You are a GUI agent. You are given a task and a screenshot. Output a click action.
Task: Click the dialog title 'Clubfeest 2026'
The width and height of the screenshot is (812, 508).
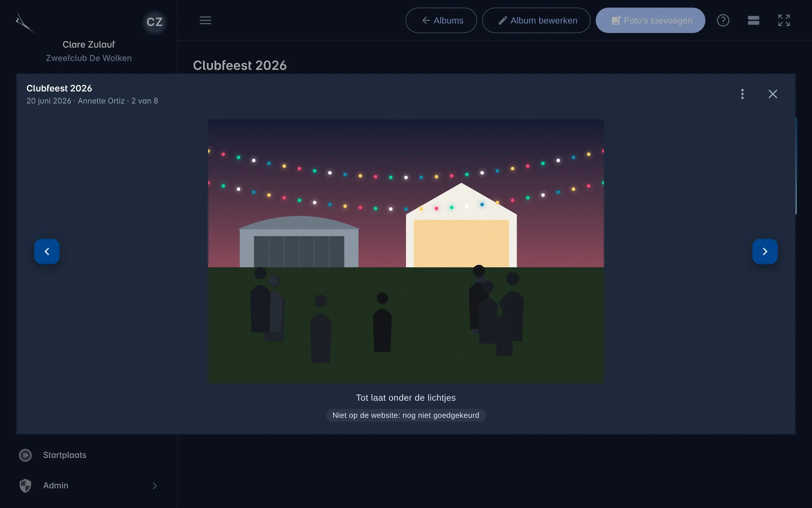pyautogui.click(x=59, y=88)
